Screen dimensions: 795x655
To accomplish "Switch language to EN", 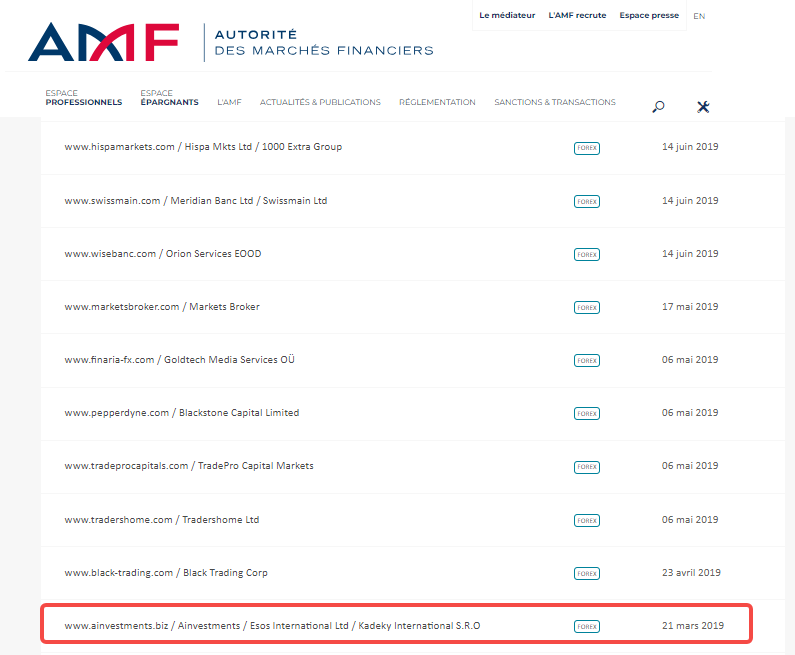I will click(x=699, y=16).
